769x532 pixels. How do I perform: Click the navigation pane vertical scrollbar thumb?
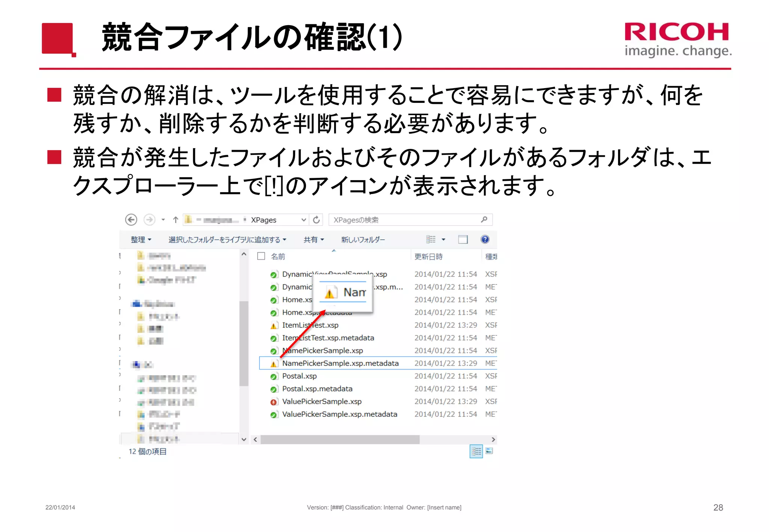pos(244,343)
